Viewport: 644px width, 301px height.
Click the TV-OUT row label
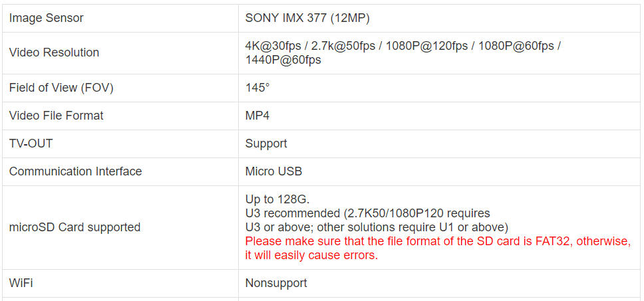tap(31, 144)
